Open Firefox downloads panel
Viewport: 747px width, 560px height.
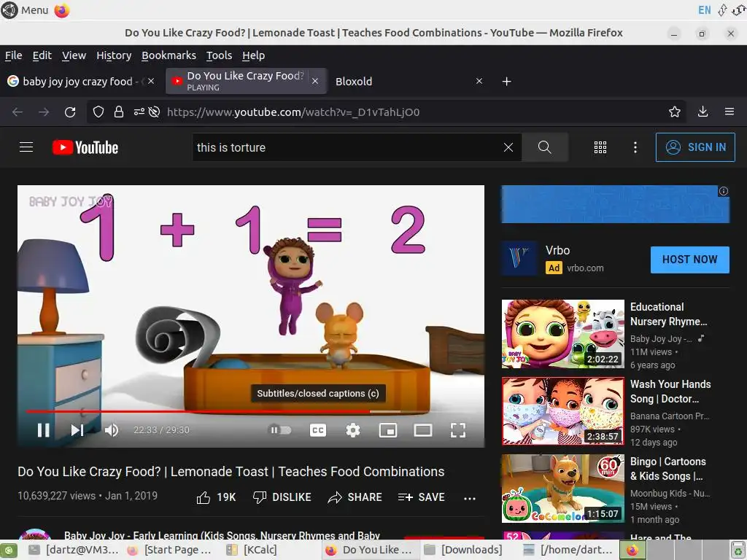coord(703,112)
